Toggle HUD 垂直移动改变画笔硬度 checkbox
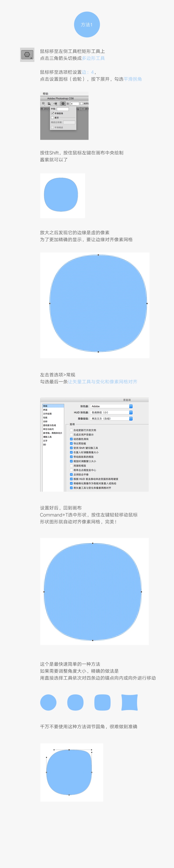 (x=71, y=479)
